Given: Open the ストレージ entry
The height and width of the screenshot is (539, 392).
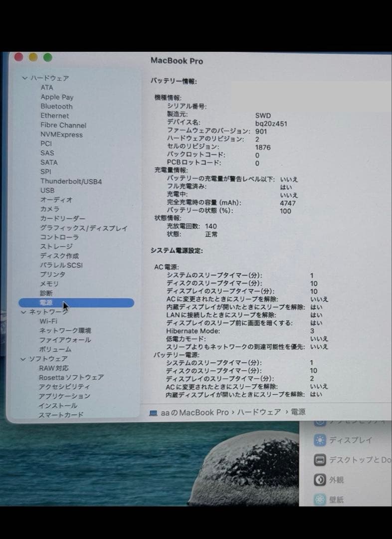Looking at the screenshot, I should tap(56, 247).
